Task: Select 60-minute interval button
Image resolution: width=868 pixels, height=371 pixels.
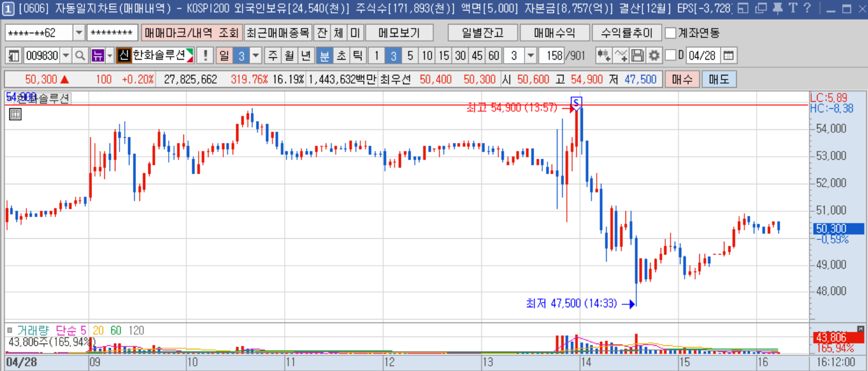Action: tap(494, 56)
